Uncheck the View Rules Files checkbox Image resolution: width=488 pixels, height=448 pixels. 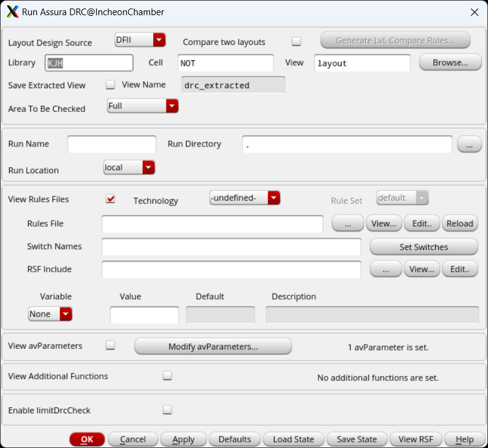[x=111, y=199]
